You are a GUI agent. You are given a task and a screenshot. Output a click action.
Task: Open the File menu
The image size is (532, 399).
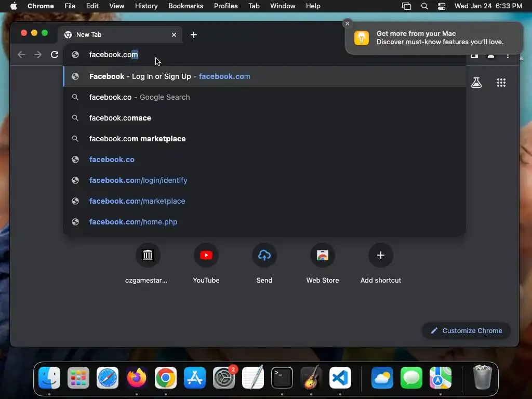(x=70, y=6)
